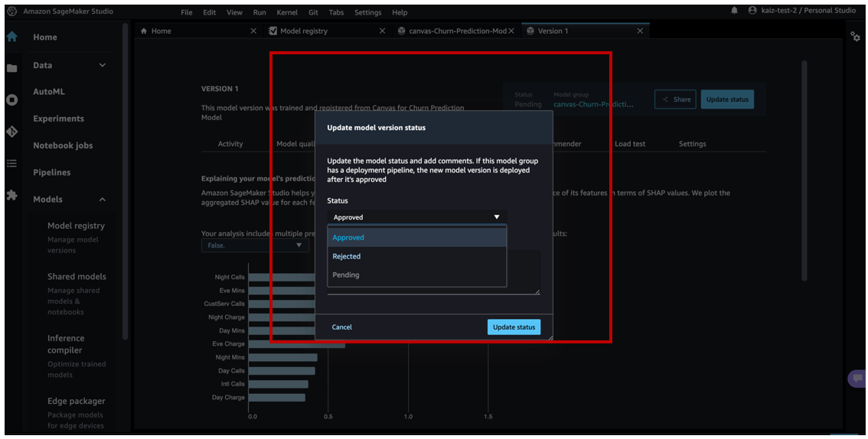
Task: Open the Table of Contents list icon
Action: pyautogui.click(x=11, y=163)
